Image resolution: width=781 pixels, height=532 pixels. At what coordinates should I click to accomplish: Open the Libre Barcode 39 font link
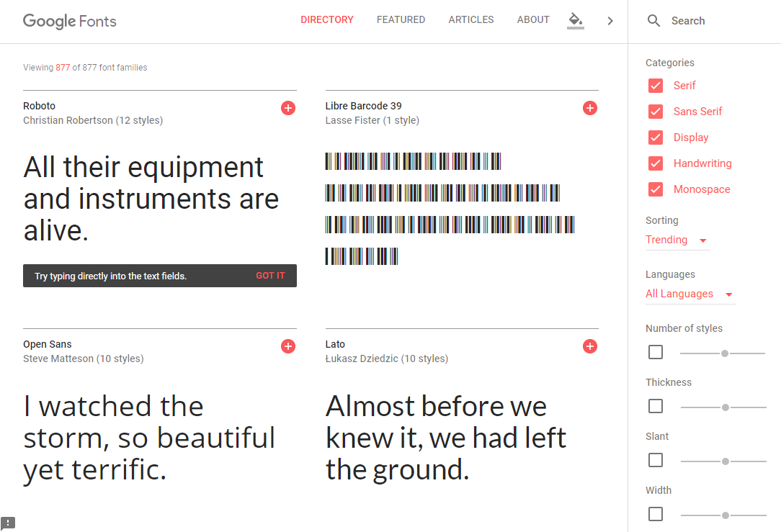[x=364, y=106]
